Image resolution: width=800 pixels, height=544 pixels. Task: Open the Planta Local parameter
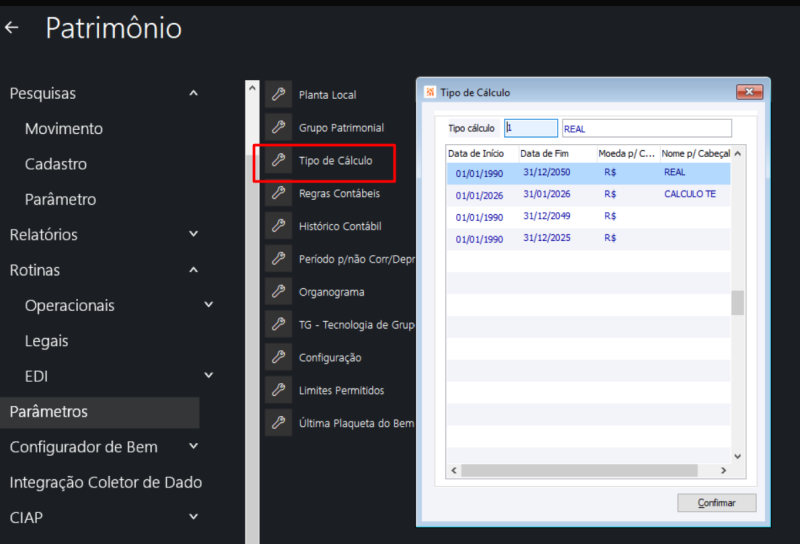pos(327,95)
